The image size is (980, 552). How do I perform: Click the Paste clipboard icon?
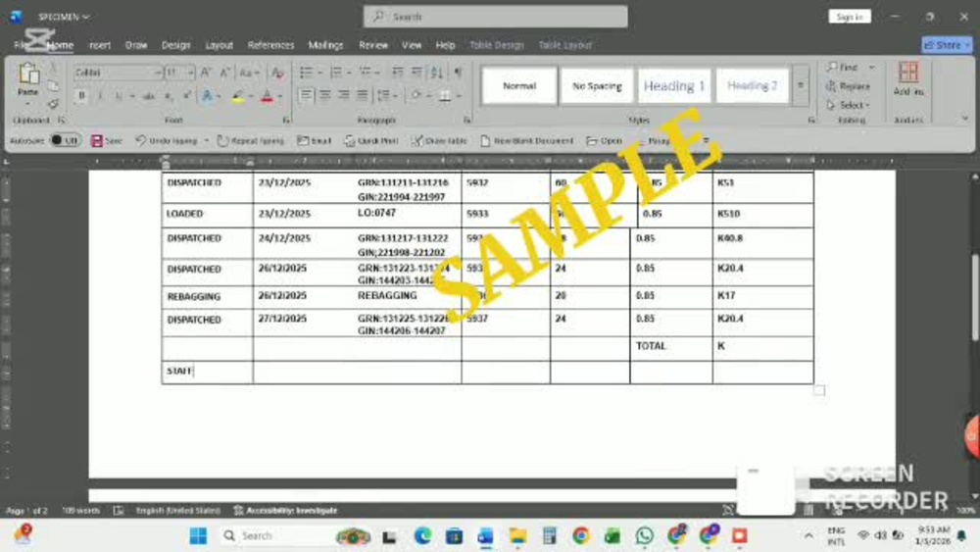(x=28, y=75)
